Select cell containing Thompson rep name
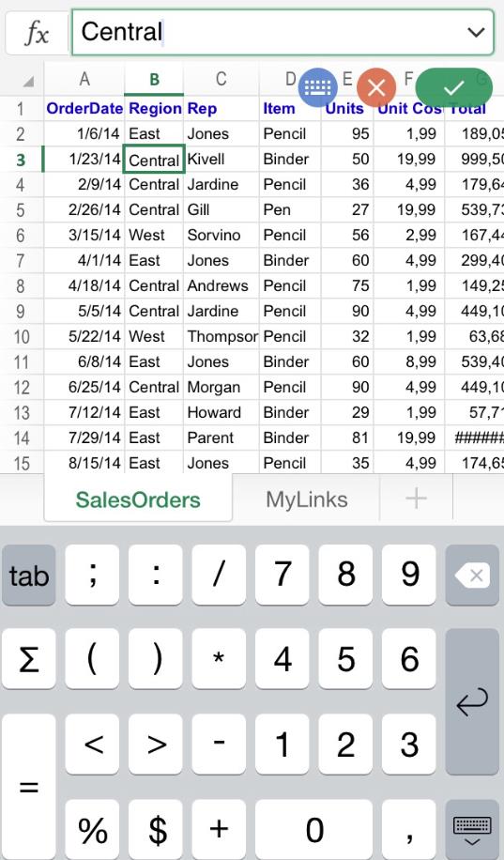Screen dimensions: 504x860 [x=221, y=336]
